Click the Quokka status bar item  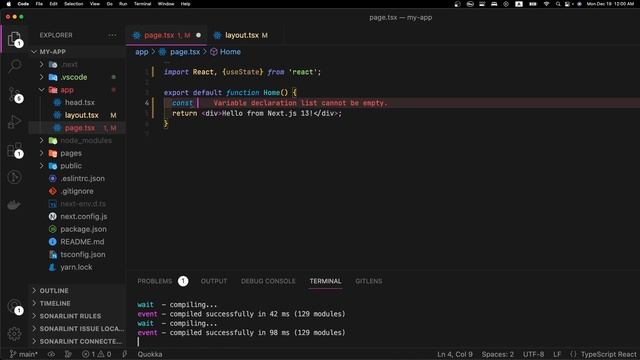tap(150, 354)
